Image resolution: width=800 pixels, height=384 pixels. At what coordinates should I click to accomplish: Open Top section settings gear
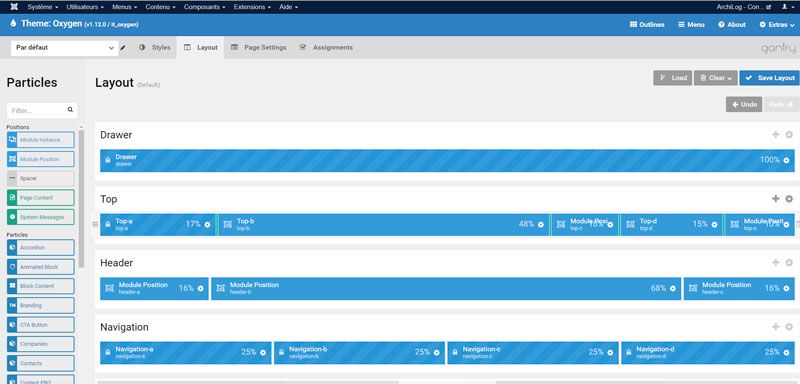789,199
